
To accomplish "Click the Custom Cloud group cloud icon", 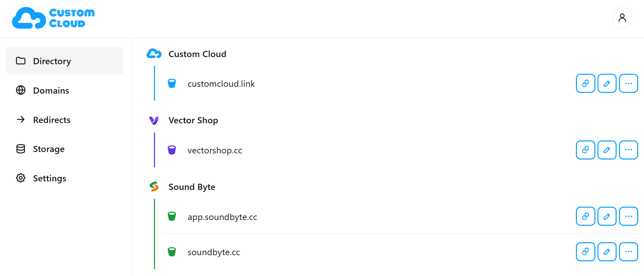I will [x=154, y=54].
